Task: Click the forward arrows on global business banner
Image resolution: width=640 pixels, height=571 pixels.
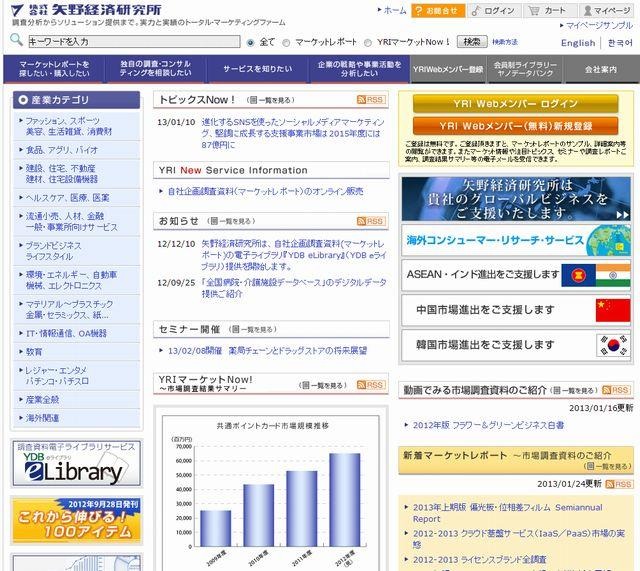Action: (622, 215)
